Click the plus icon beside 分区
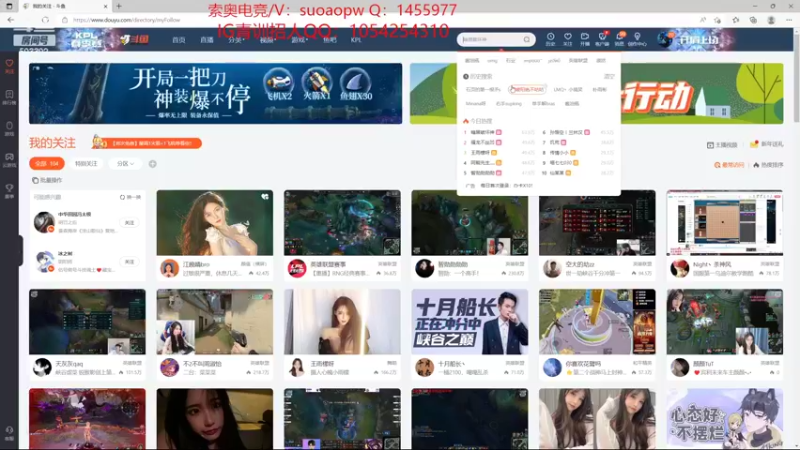This screenshot has height=450, width=800. 153,164
